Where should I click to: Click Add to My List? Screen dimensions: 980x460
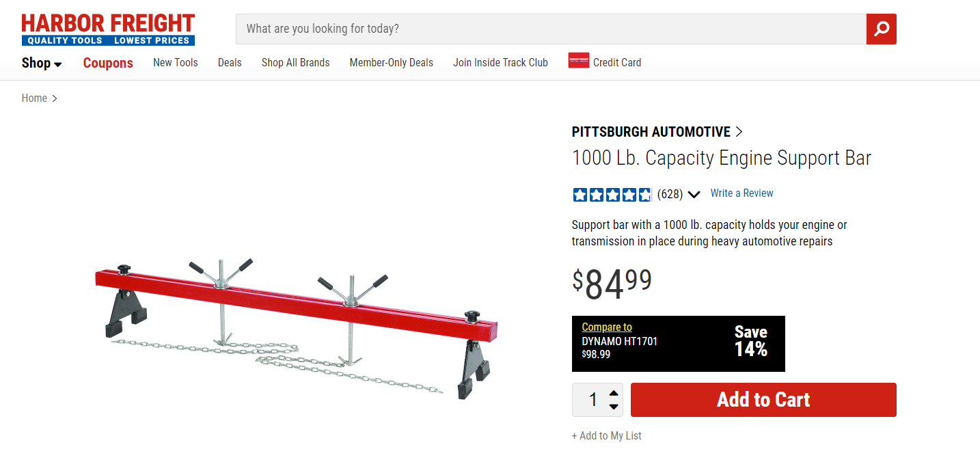(607, 435)
